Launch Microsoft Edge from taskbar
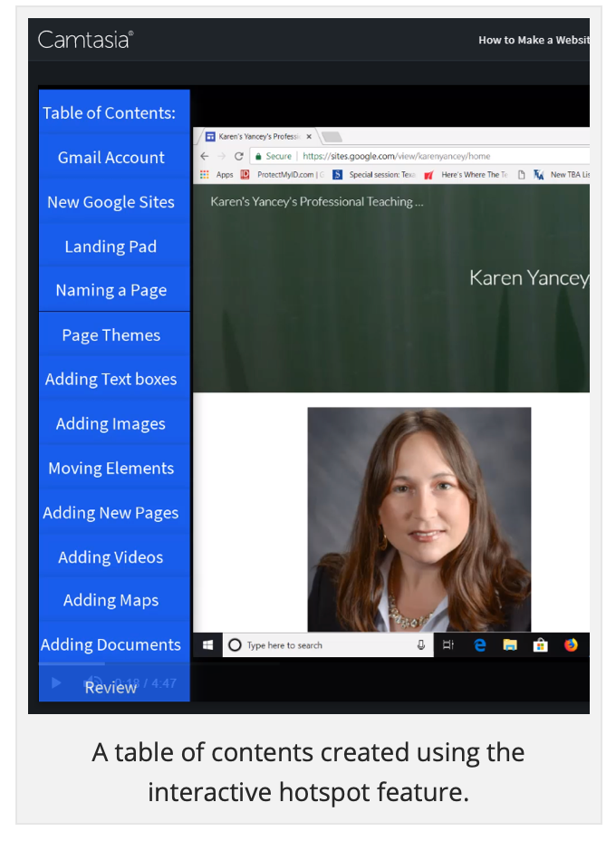The height and width of the screenshot is (841, 616). click(480, 645)
